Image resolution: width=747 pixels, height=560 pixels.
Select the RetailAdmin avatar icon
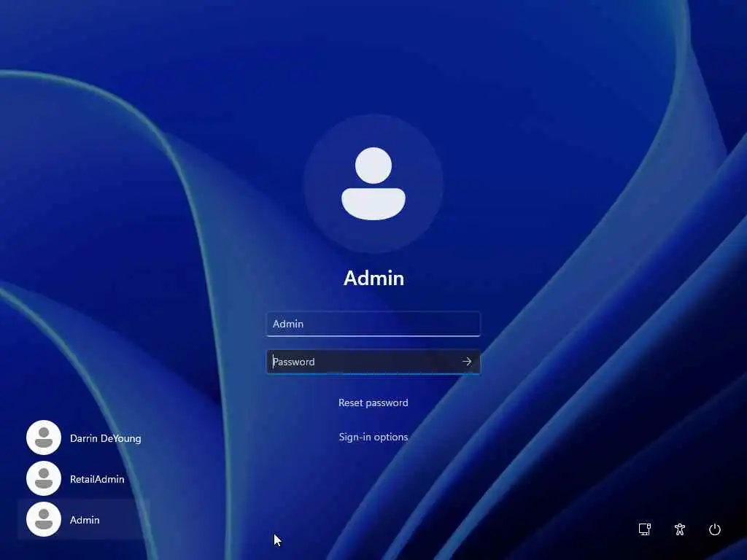(43, 478)
